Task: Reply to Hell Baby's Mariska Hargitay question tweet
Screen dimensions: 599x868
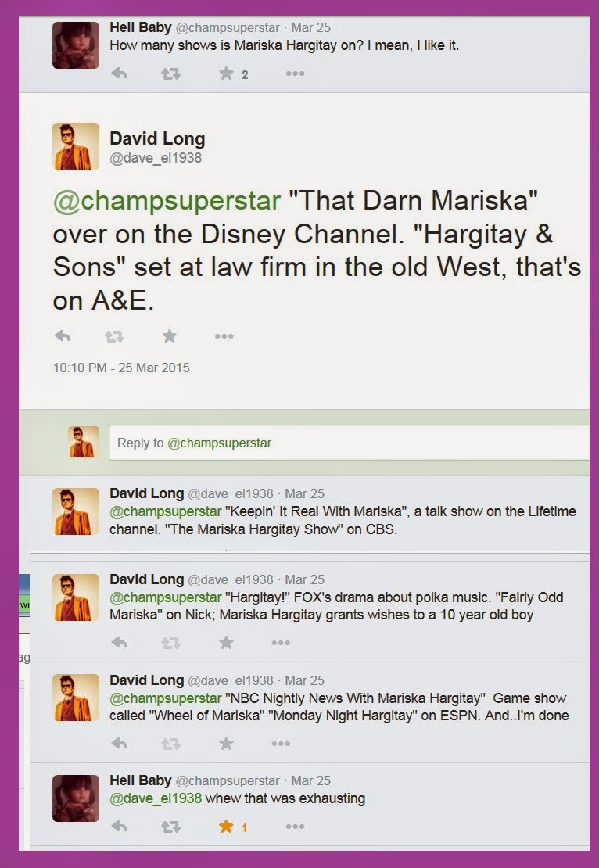Action: pos(120,73)
